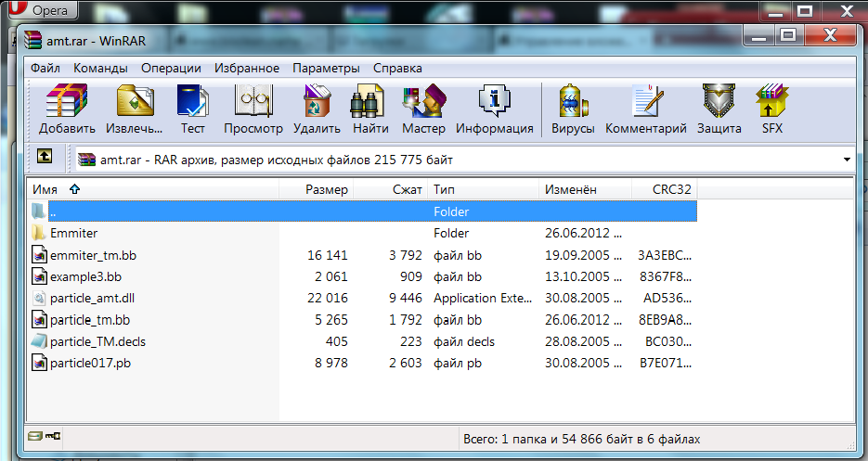Show archive Информация (Info)
Image resolution: width=868 pixels, height=461 pixels.
494,109
